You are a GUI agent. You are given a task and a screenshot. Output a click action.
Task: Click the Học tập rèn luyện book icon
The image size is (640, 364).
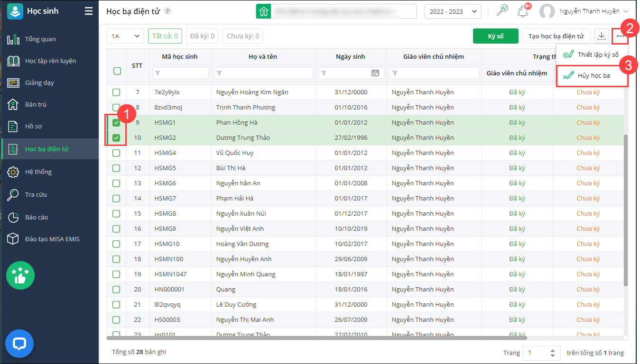click(13, 61)
